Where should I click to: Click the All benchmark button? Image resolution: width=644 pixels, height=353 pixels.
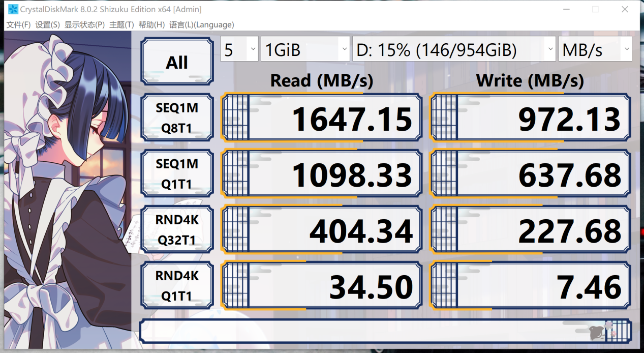[177, 62]
